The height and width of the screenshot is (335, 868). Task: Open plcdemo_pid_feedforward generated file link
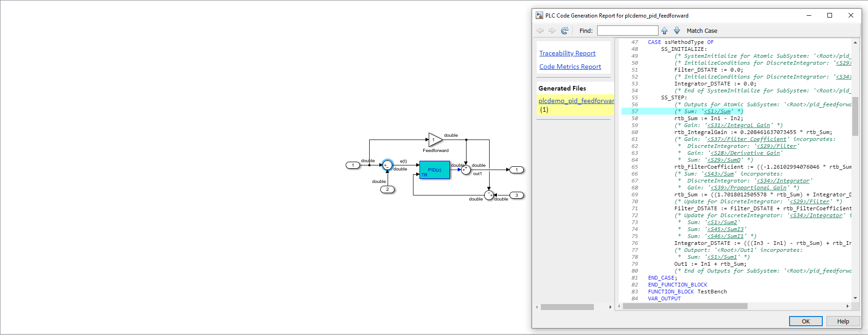[576, 101]
